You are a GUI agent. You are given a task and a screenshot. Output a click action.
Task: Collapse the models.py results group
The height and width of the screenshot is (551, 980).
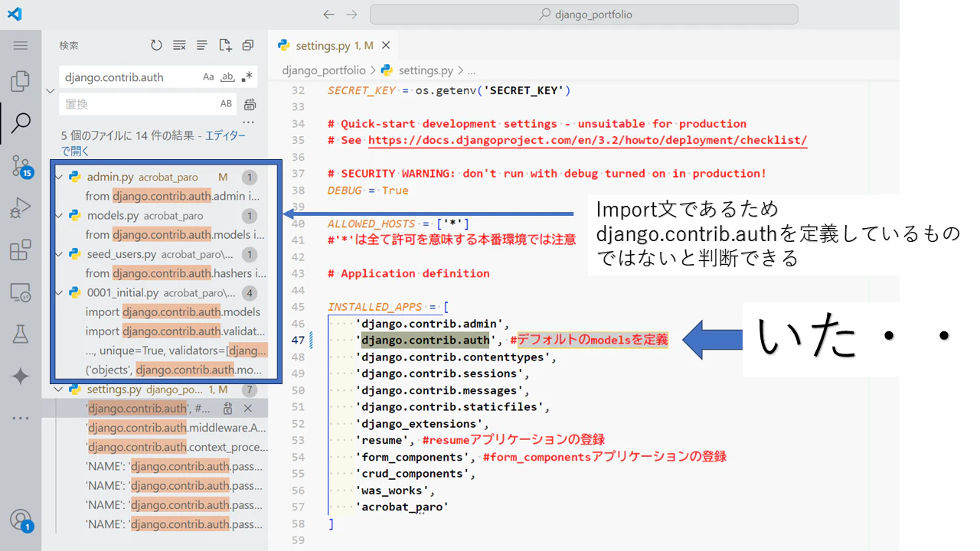tap(60, 216)
